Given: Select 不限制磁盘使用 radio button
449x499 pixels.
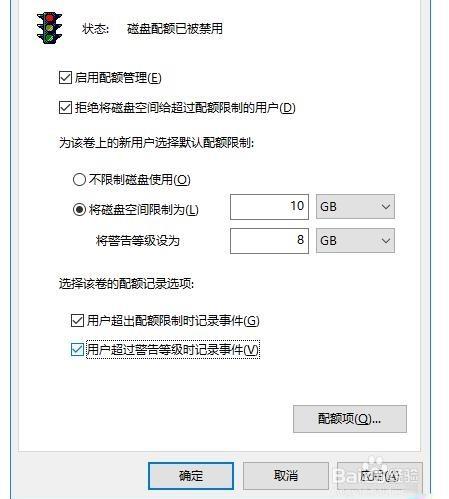Looking at the screenshot, I should point(79,180).
